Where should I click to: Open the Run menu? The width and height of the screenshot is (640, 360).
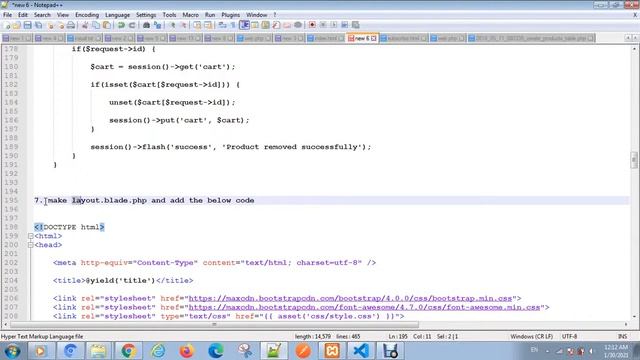click(210, 15)
